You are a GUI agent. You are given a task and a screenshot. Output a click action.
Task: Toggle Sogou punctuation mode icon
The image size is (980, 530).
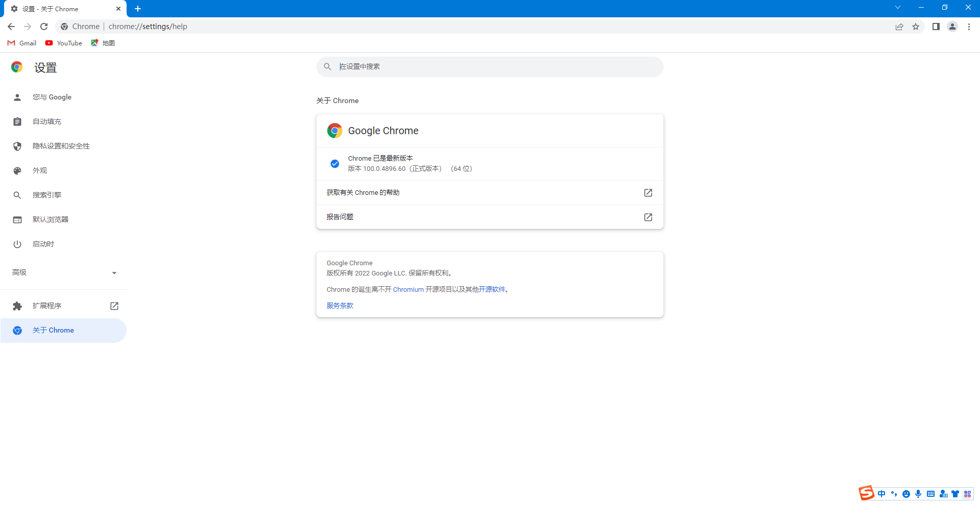(x=894, y=494)
